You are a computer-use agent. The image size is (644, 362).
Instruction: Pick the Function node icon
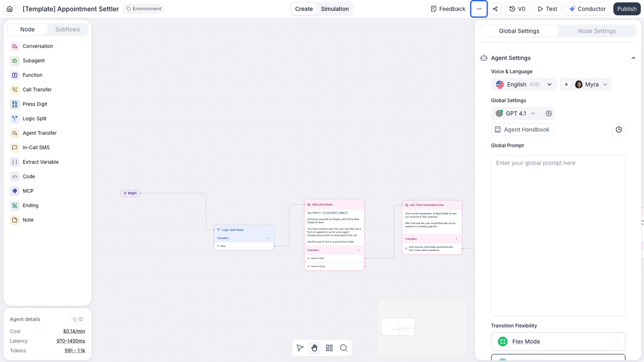pos(15,75)
